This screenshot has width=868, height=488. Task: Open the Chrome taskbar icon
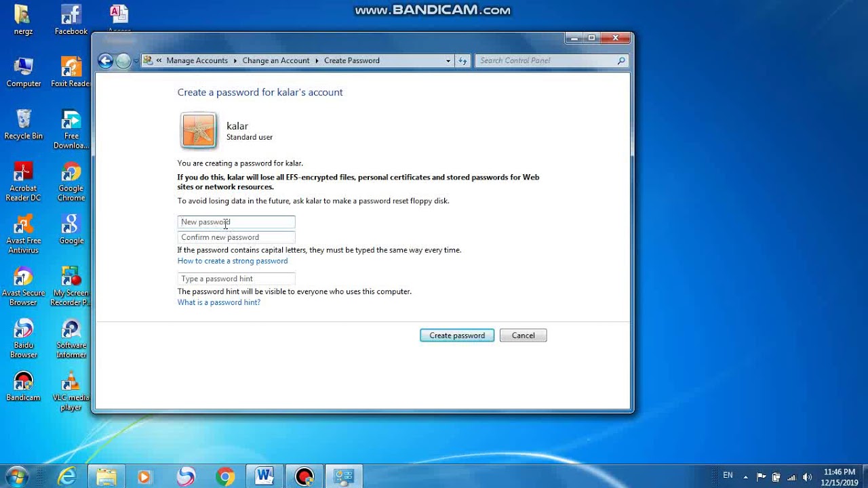(225, 476)
